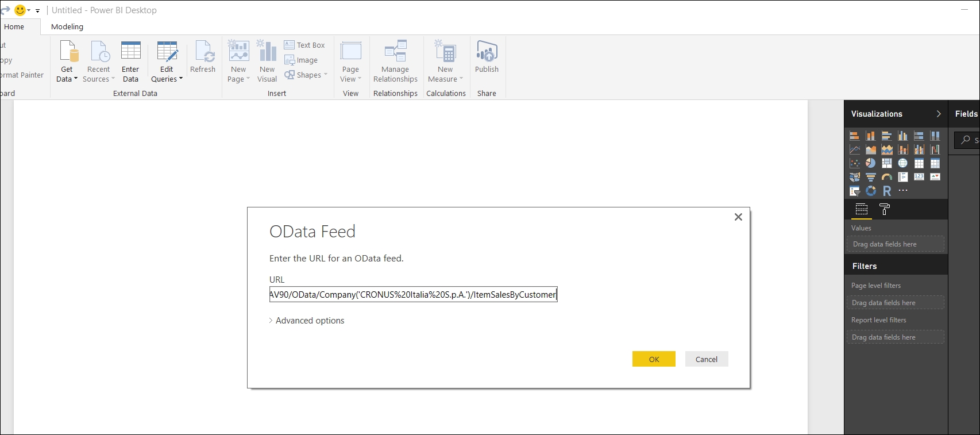Screen dimensions: 980x435
Task: Select the Slicer visualization
Action: click(x=854, y=191)
